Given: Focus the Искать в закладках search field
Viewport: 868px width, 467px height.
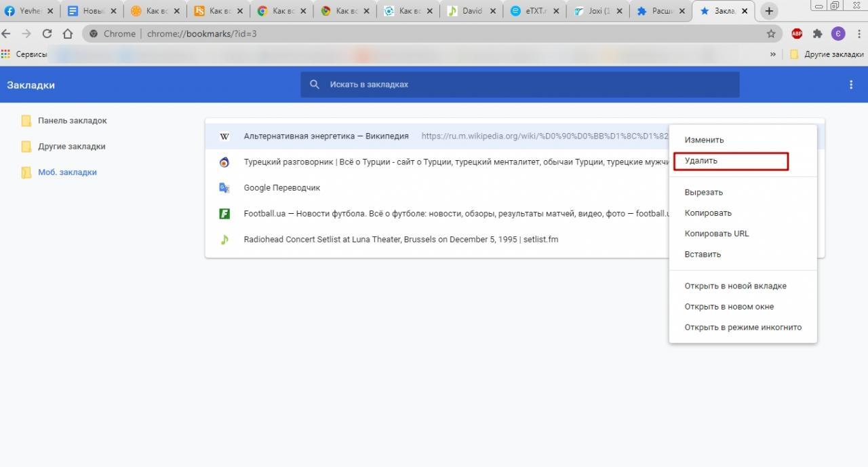Looking at the screenshot, I should click(520, 84).
